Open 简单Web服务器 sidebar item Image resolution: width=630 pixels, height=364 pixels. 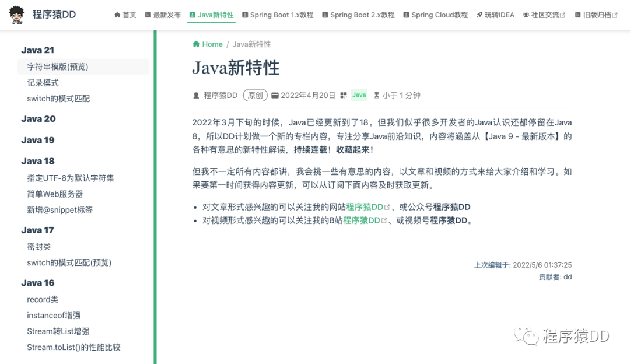pos(55,194)
